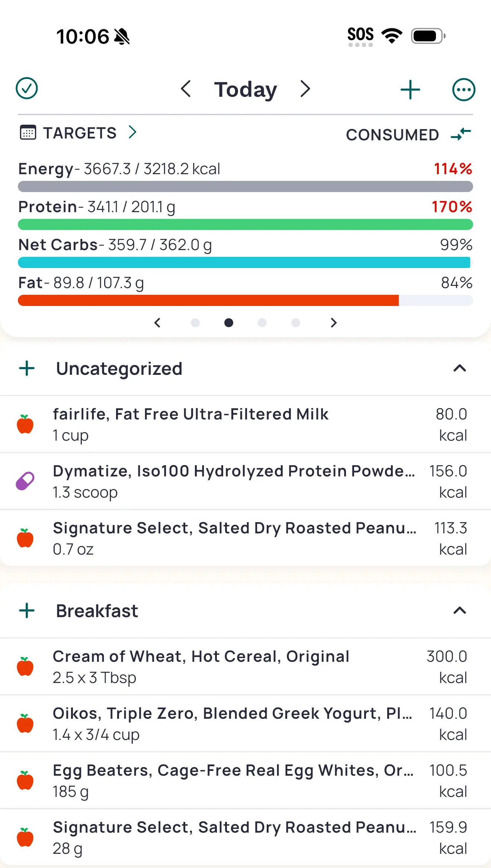Add food to Breakfast with plus icon
This screenshot has height=868, width=491.
(27, 611)
